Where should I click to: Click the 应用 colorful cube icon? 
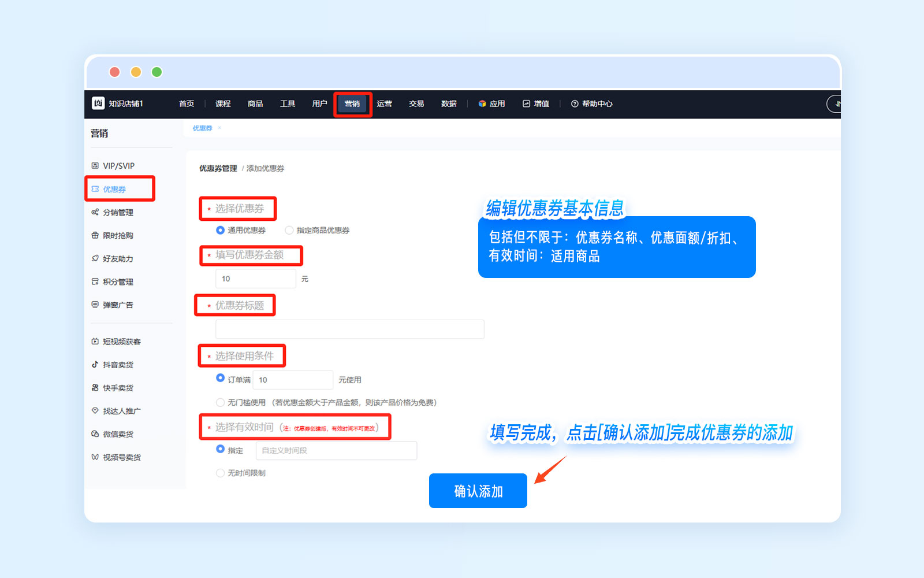point(482,103)
